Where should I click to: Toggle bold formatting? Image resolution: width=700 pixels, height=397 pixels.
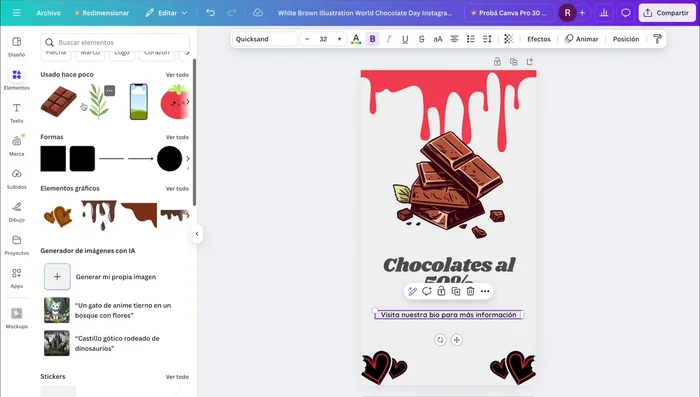(372, 39)
